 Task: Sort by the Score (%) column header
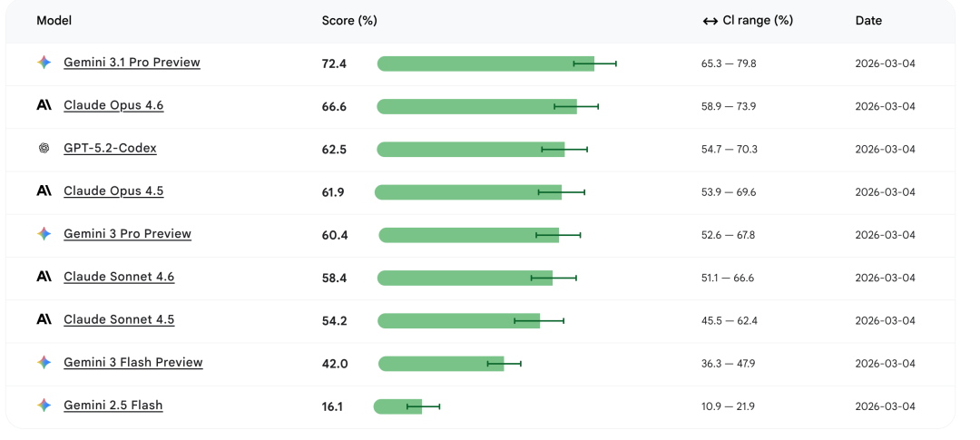(x=349, y=20)
